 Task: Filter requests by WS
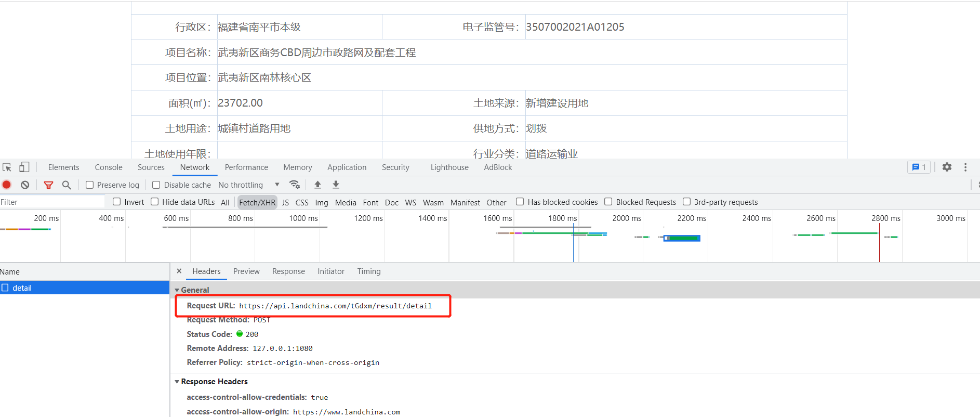tap(410, 202)
